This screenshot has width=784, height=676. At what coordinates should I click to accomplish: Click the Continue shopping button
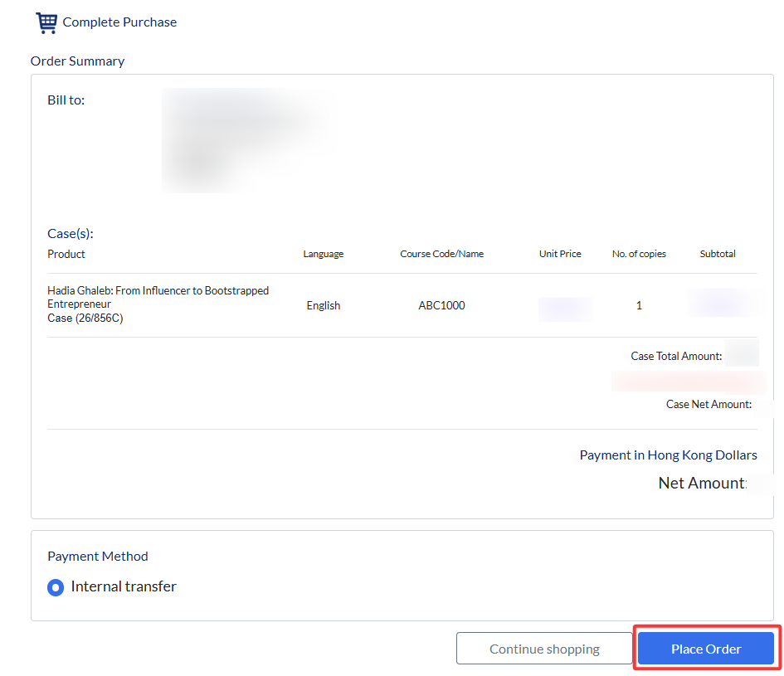544,649
